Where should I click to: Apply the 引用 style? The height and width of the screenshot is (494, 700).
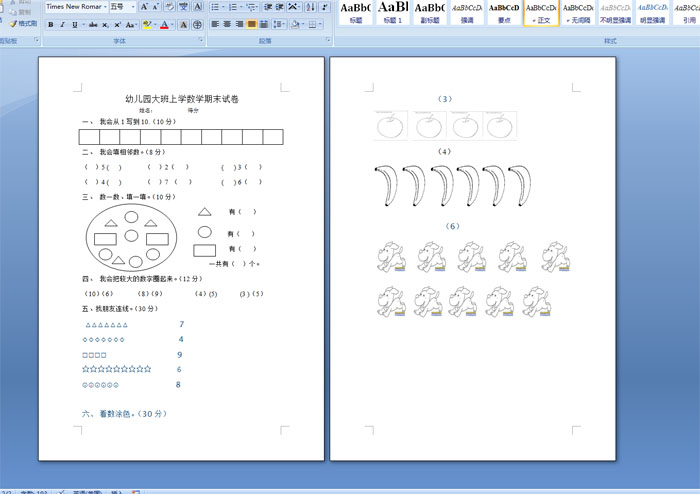coord(686,12)
